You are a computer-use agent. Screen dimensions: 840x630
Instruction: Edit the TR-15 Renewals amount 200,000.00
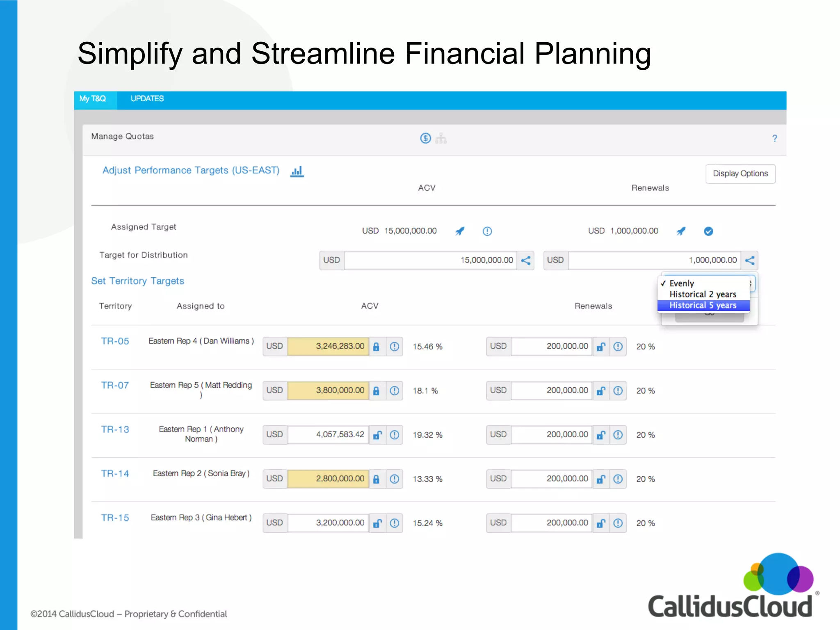pyautogui.click(x=552, y=523)
